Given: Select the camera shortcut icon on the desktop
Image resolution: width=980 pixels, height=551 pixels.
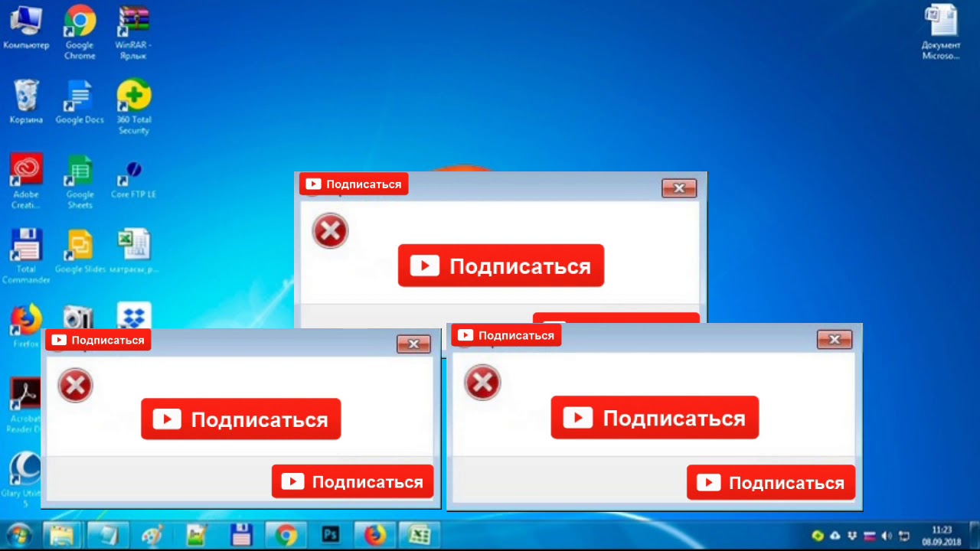Looking at the screenshot, I should [77, 317].
